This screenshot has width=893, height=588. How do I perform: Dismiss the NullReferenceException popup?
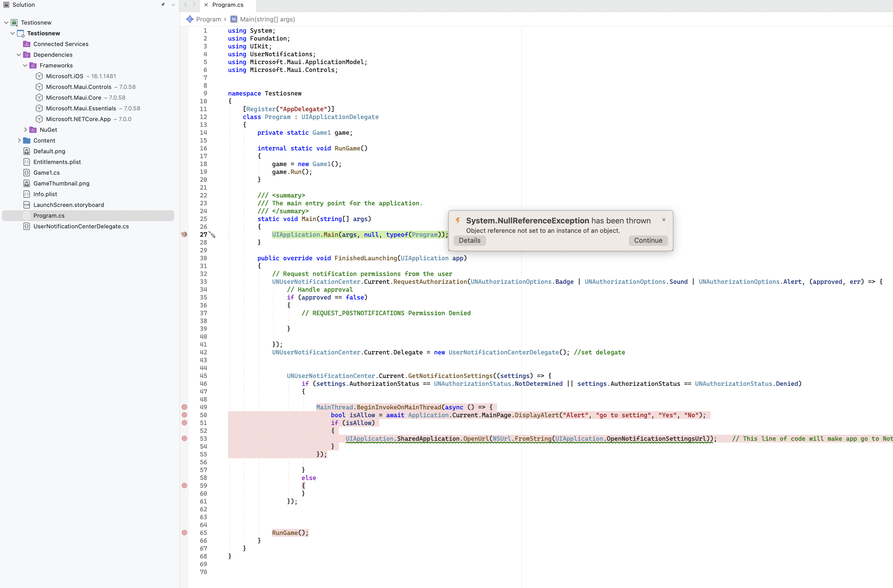tap(664, 220)
